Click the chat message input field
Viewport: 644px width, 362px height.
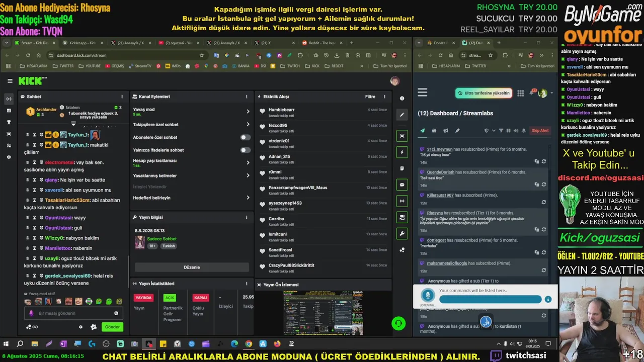pyautogui.click(x=73, y=313)
